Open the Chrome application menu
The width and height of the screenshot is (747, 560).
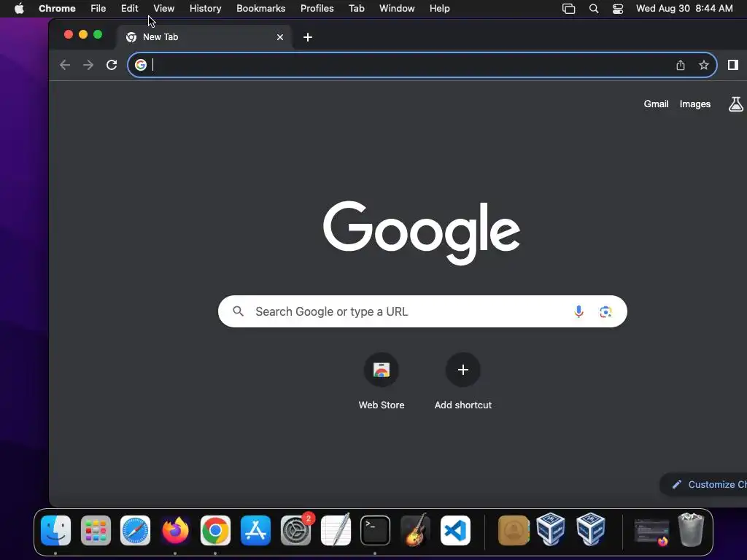pos(57,9)
